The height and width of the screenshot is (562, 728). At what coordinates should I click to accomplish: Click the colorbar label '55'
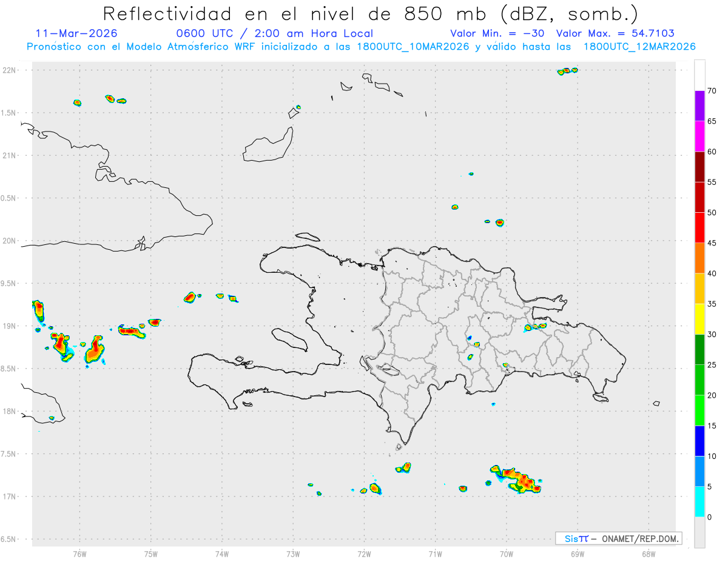point(712,182)
